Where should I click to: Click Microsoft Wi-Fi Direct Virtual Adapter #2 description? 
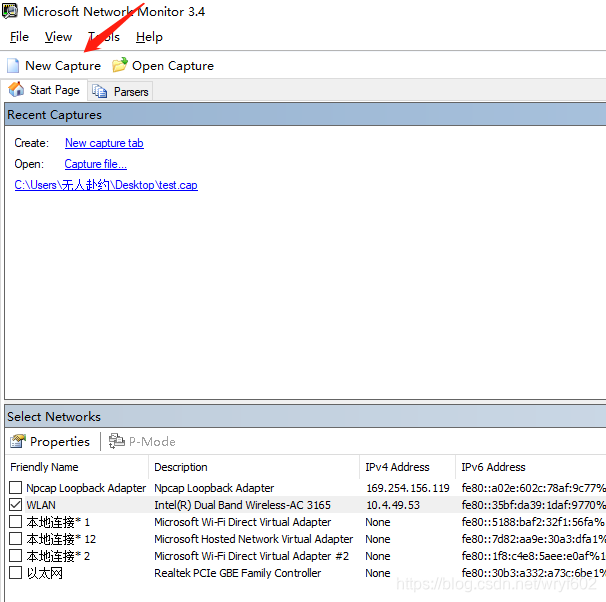[x=252, y=556]
